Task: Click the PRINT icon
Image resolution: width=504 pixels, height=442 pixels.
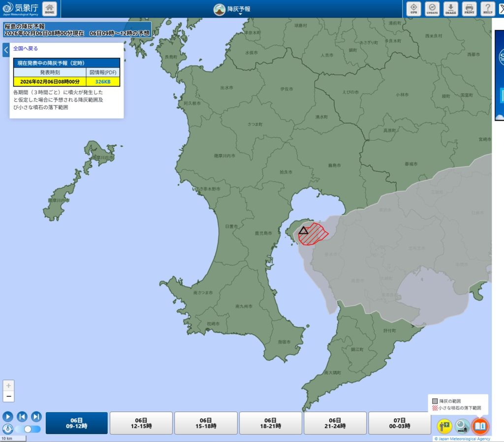Action: [469, 8]
